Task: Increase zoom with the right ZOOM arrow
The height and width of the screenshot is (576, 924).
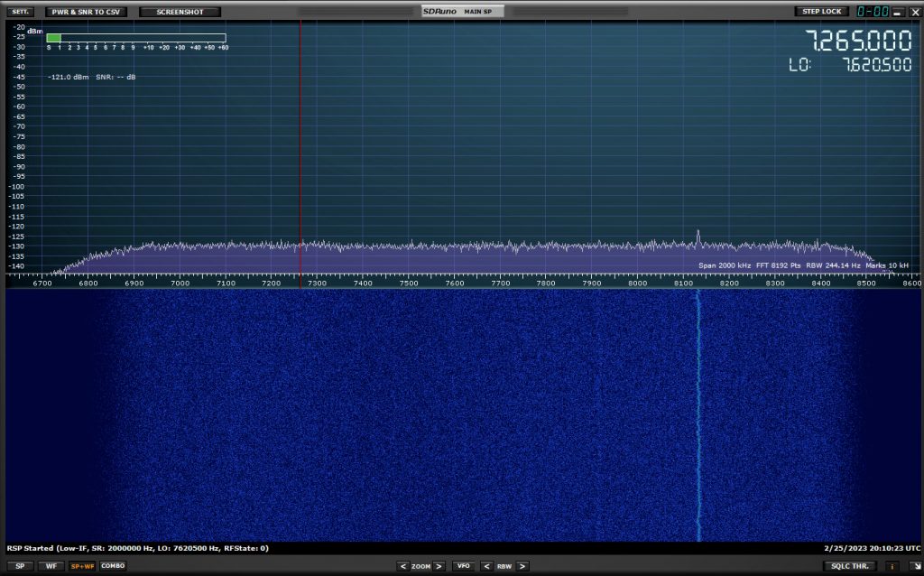Action: tap(439, 566)
